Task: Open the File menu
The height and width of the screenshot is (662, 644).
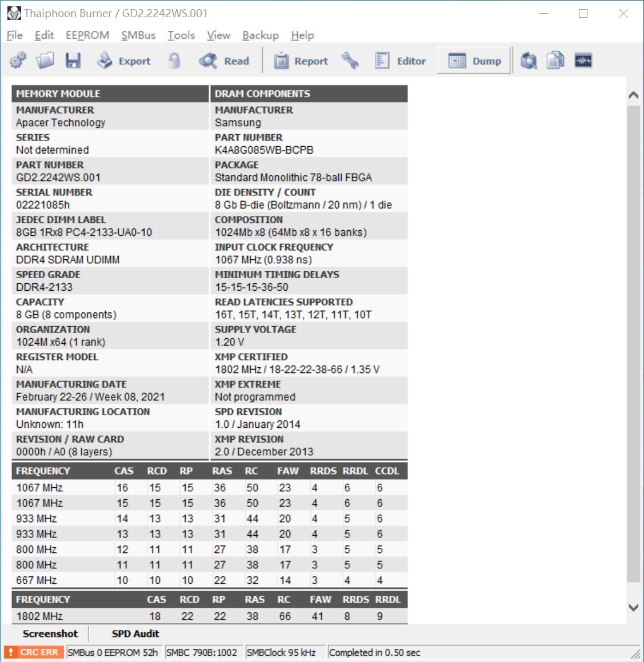Action: pos(15,35)
